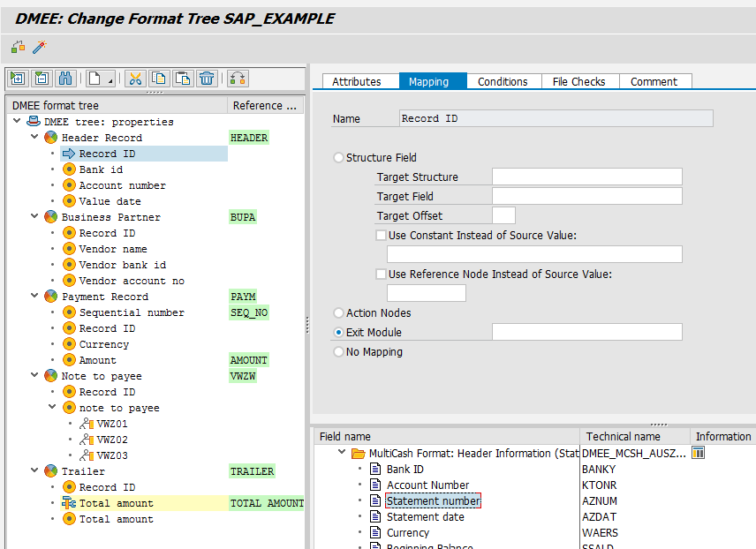Select the No Mapping radio button
Viewport: 756px width, 549px height.
[x=338, y=352]
